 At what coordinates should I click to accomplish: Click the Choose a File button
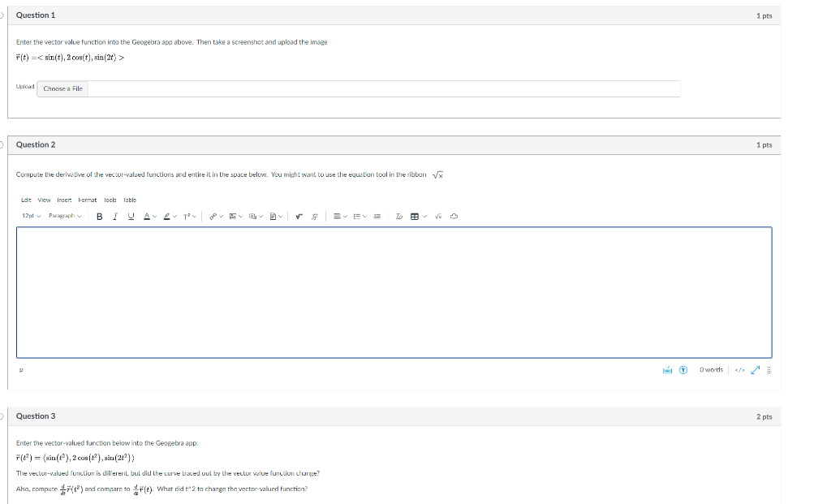pyautogui.click(x=62, y=88)
